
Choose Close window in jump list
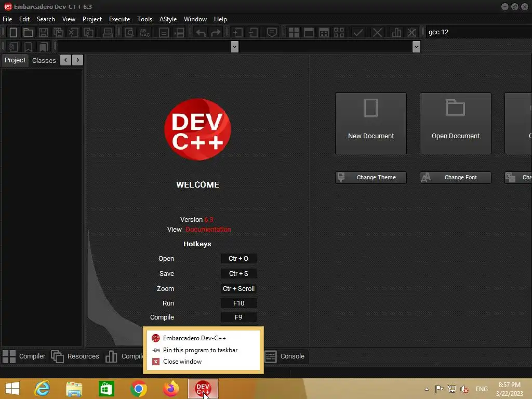click(203, 362)
